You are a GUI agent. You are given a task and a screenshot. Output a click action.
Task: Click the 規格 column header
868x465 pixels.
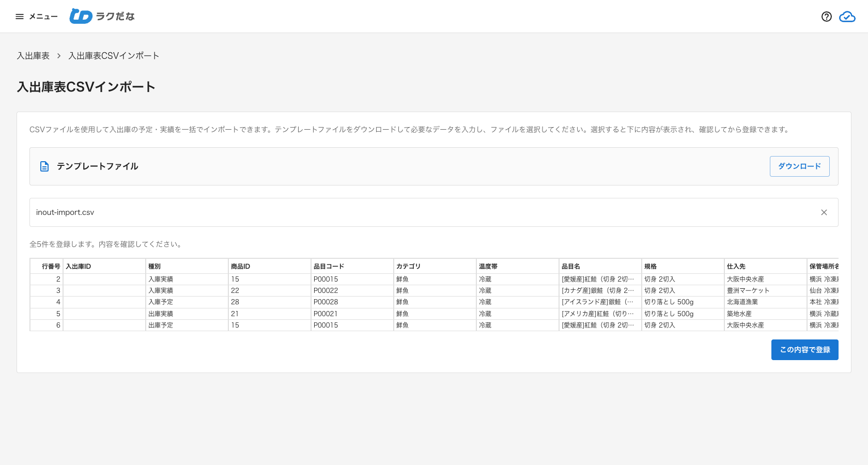pos(683,267)
